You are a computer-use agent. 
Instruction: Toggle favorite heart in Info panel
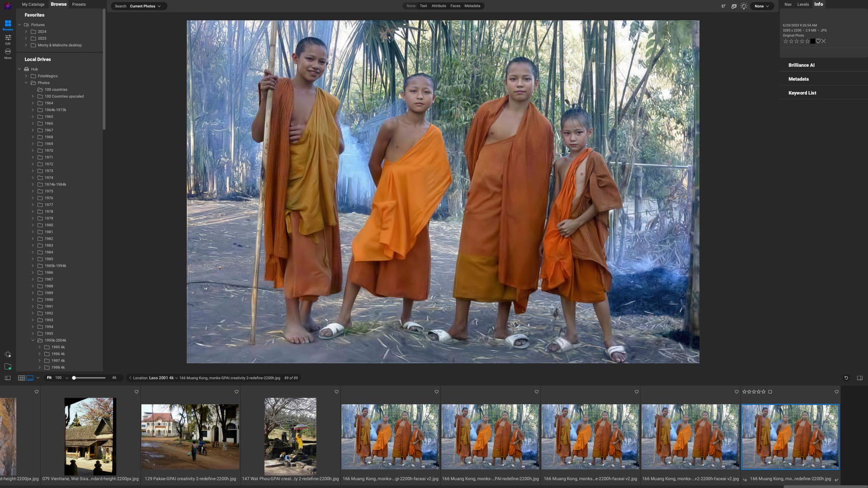(818, 41)
